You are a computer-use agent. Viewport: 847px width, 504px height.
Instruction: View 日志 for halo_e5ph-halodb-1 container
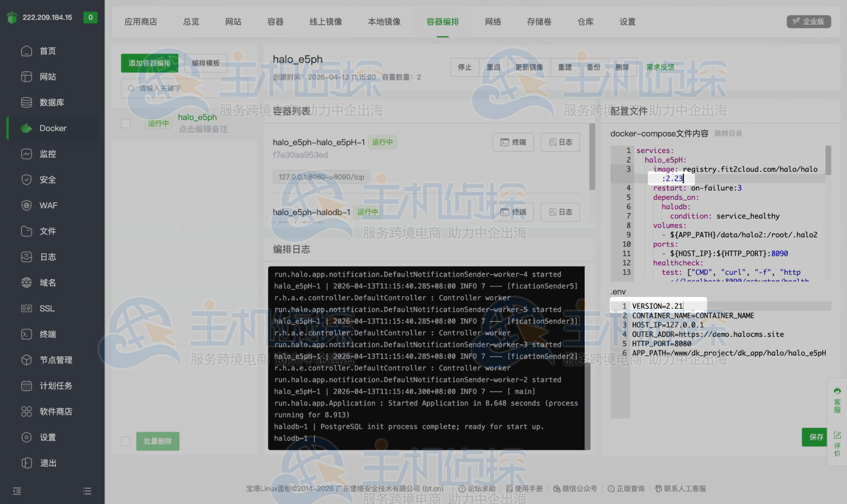[560, 212]
